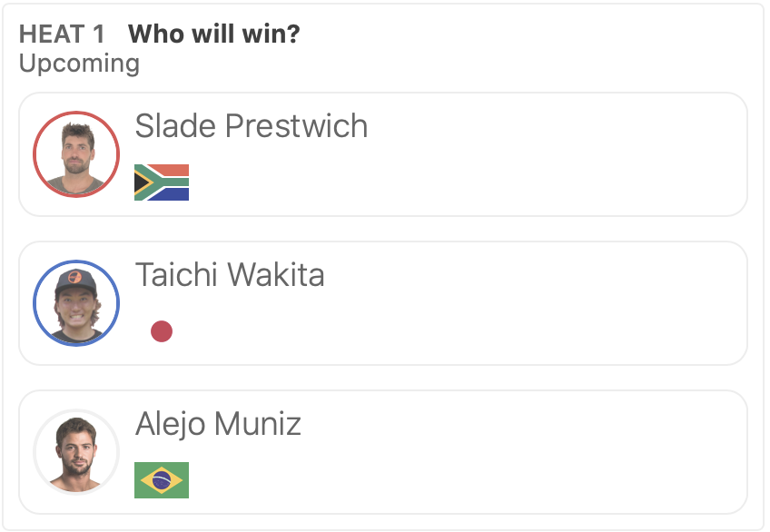
Task: Click the Brazil flag icon
Action: (162, 480)
